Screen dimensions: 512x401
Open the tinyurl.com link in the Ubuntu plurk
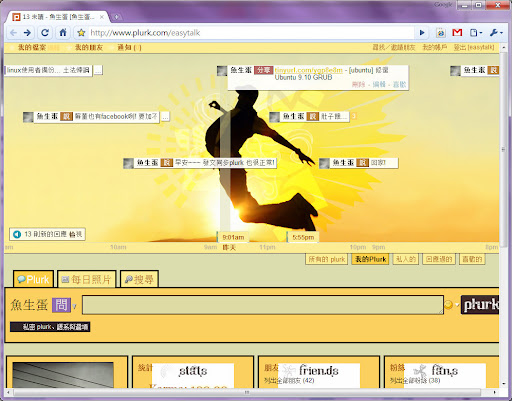pyautogui.click(x=309, y=70)
